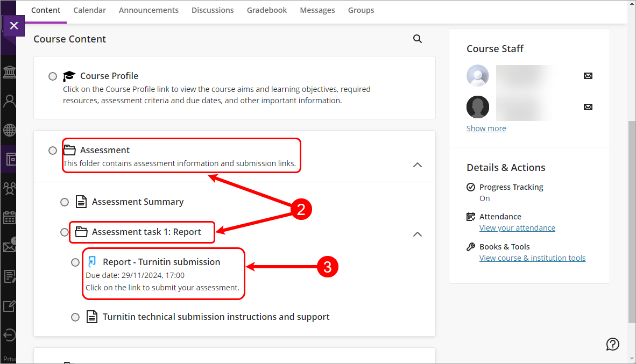Toggle the progress circle for Course Profile
Viewport: 636px width, 364px height.
click(x=53, y=76)
